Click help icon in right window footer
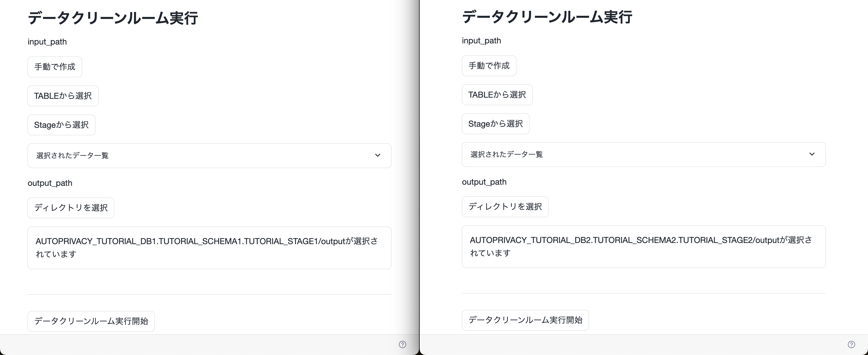The width and height of the screenshot is (868, 355). click(851, 344)
